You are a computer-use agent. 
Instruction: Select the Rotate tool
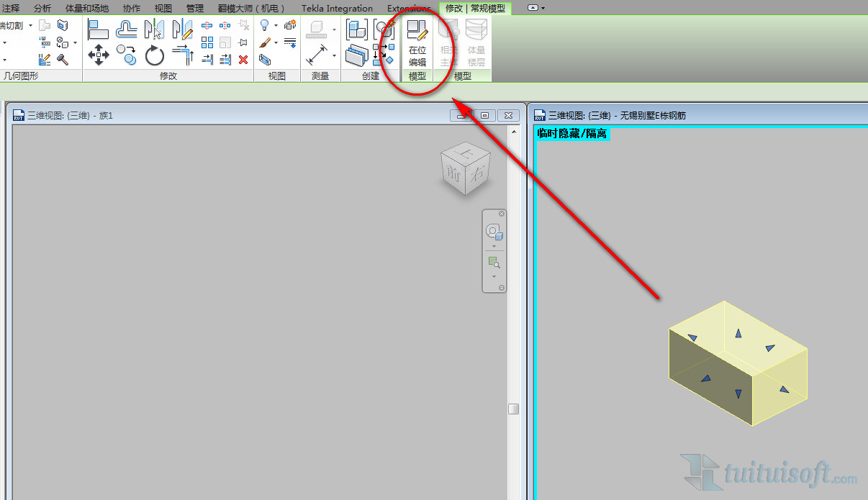155,55
